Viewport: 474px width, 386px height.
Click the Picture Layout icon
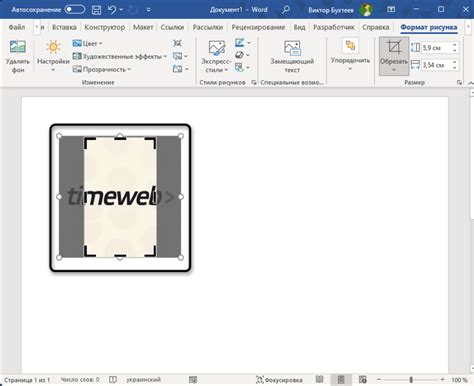239,68
